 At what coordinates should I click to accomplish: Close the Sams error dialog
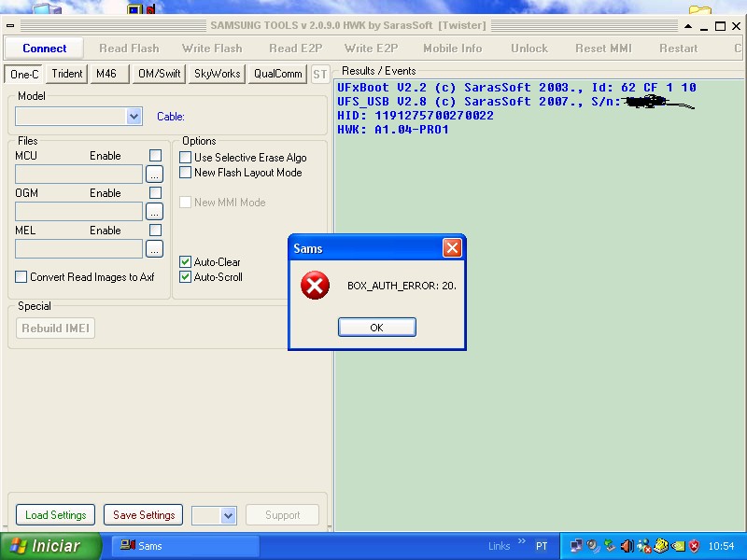coord(452,248)
